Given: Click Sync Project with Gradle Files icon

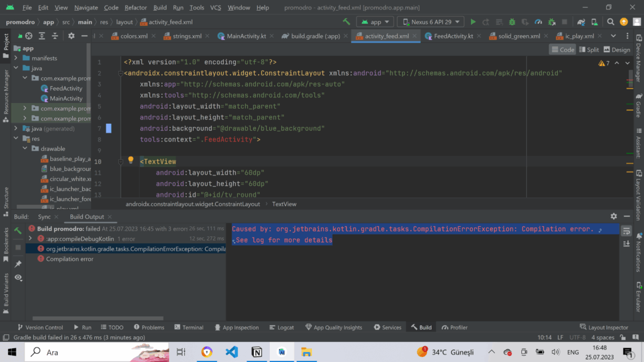Looking at the screenshot, I should pos(582,22).
